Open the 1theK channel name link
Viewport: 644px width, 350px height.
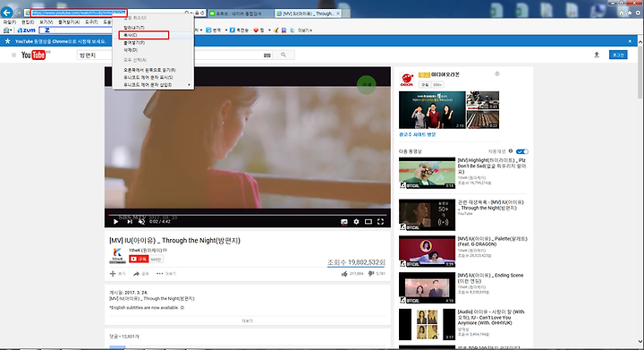click(x=146, y=250)
